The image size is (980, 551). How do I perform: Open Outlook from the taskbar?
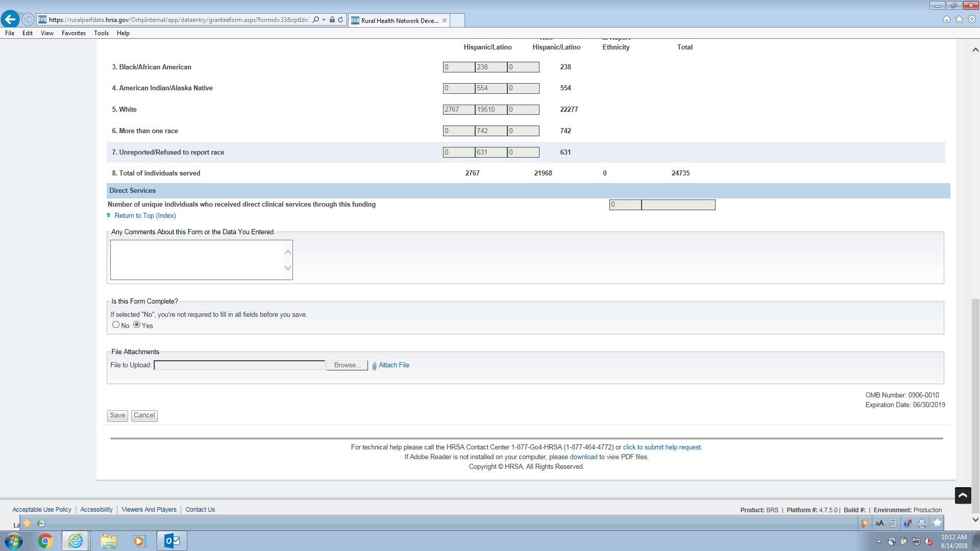point(171,541)
